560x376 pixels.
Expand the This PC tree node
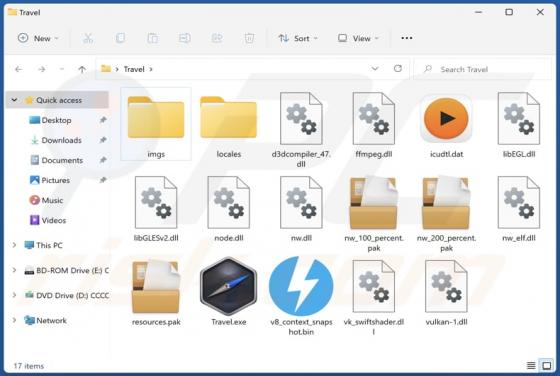tap(14, 245)
